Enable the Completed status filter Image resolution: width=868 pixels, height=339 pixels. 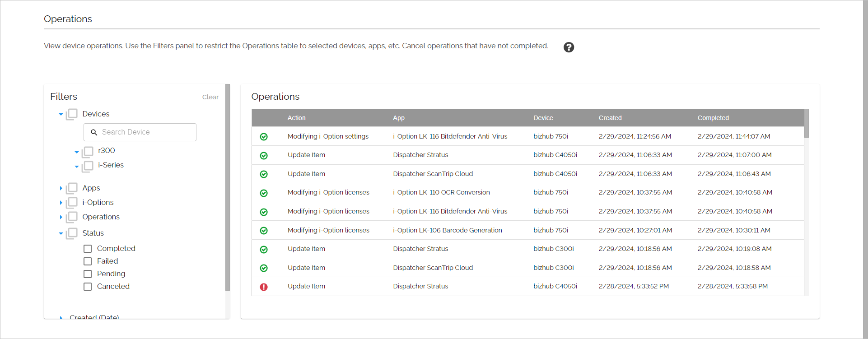[x=88, y=249]
